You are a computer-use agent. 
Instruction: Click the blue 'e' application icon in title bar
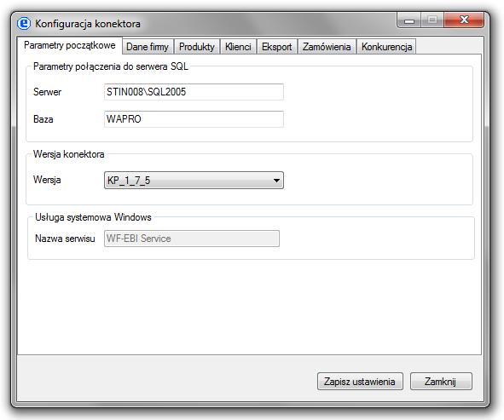tap(24, 24)
